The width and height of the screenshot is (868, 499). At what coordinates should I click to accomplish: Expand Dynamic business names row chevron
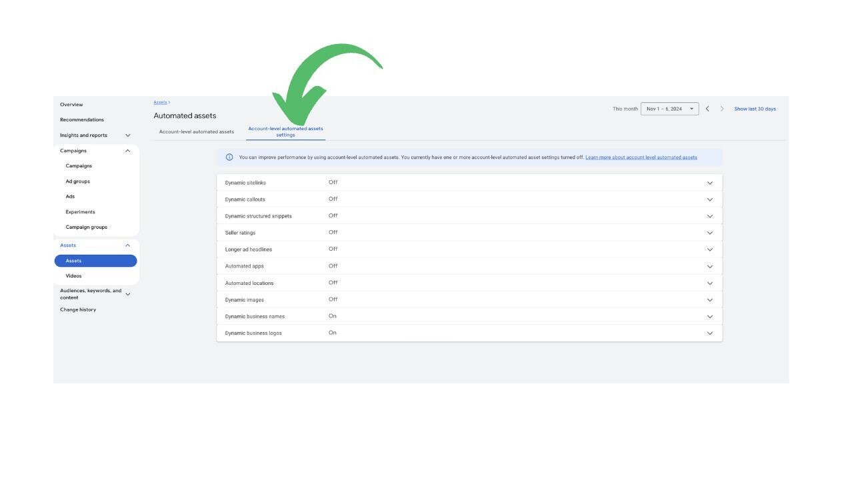(710, 316)
